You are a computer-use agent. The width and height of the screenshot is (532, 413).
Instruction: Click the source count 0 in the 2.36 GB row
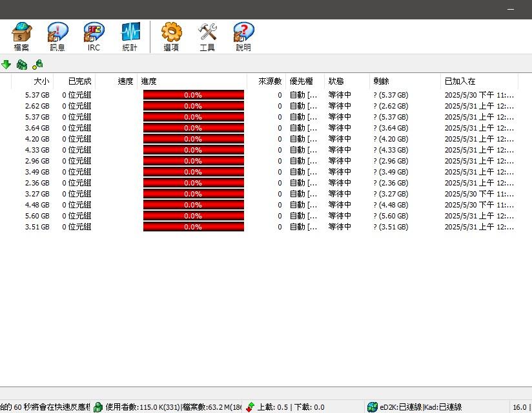280,183
